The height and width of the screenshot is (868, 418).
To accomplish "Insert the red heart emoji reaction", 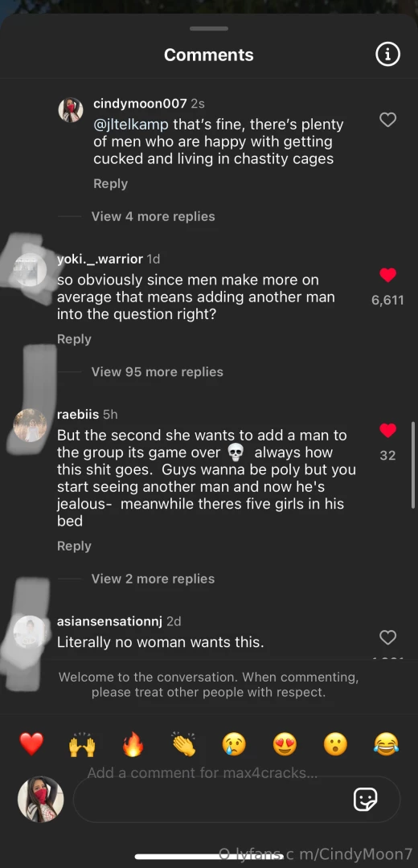I will tap(31, 744).
